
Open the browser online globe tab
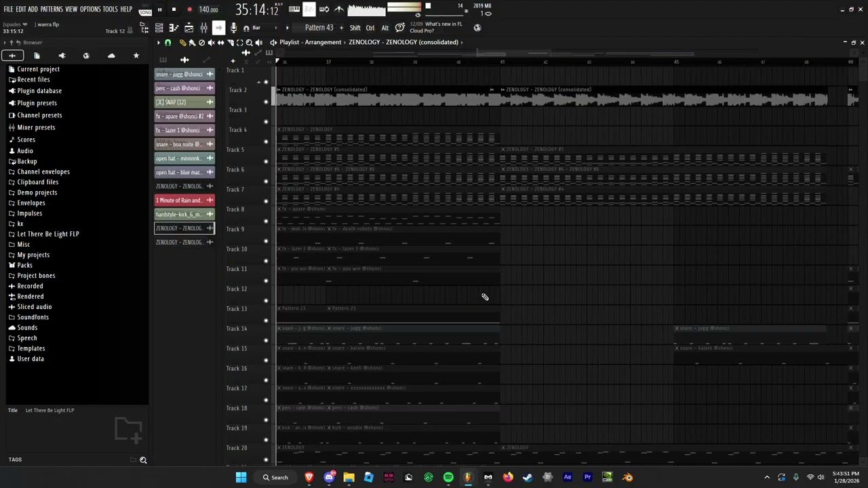86,56
